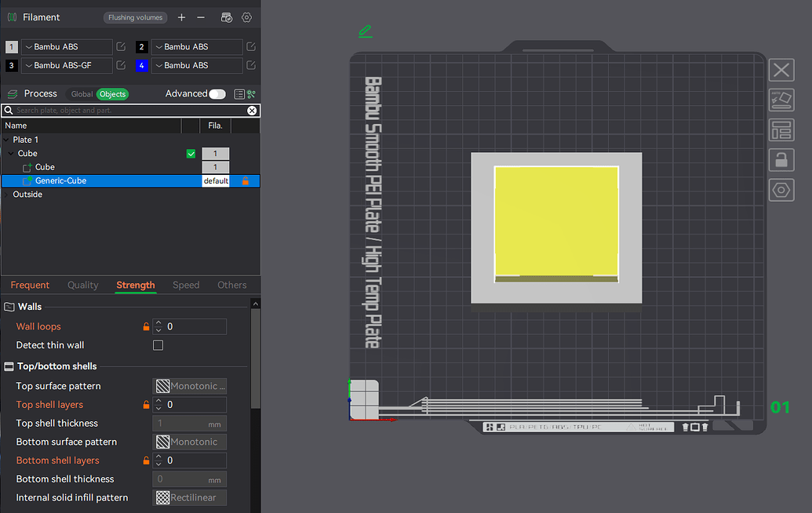The image size is (812, 513).
Task: Click filament slot number 1 badge
Action: click(12, 47)
